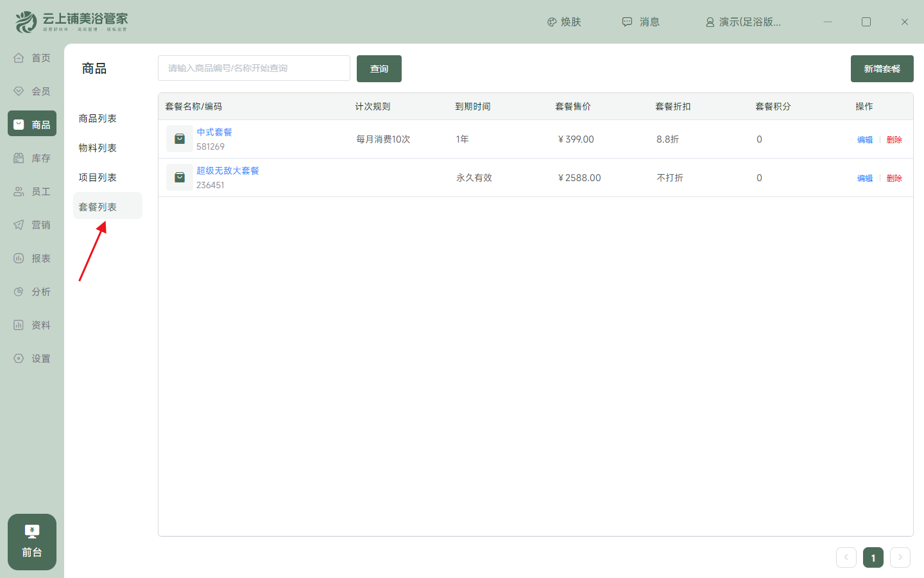Open the 首页 (Home) sidebar icon

31,57
